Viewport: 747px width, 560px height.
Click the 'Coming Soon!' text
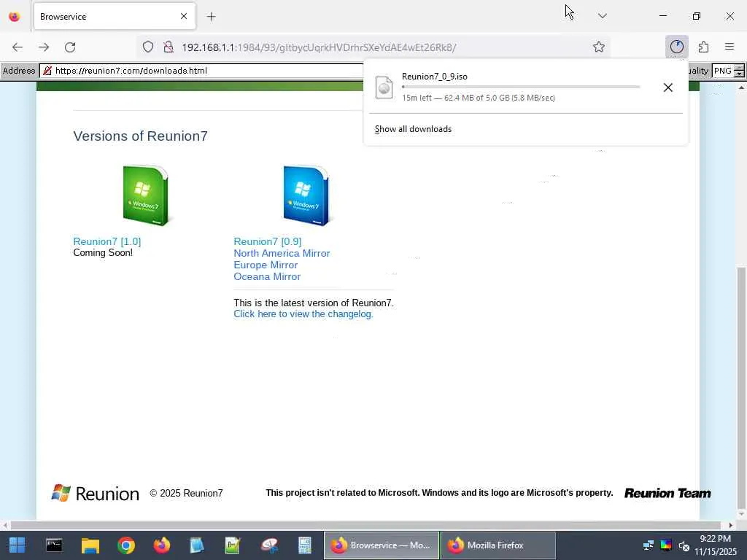pyautogui.click(x=103, y=253)
